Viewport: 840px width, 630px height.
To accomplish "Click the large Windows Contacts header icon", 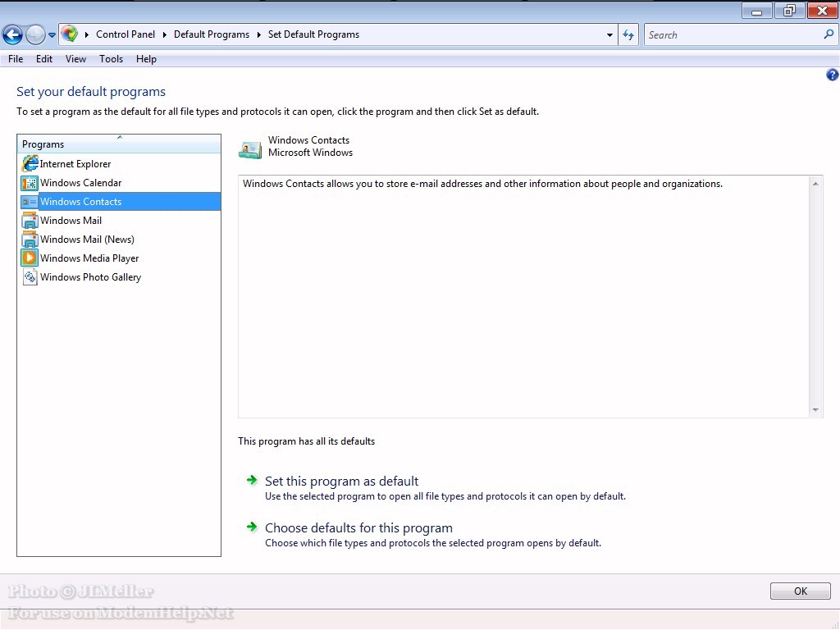I will [x=250, y=149].
